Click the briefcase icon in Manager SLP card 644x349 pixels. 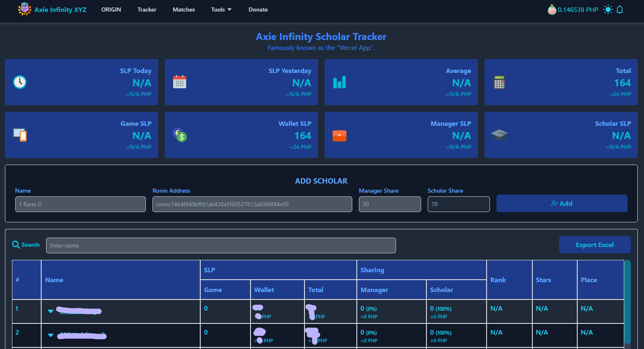pyautogui.click(x=340, y=135)
